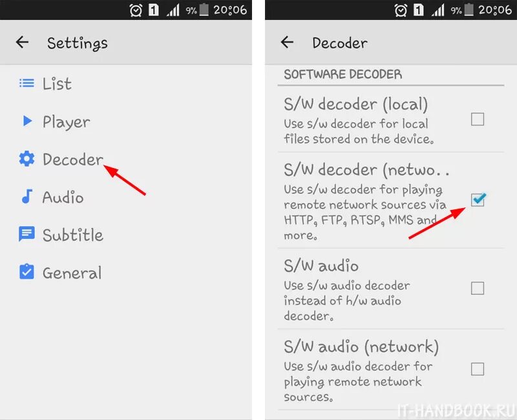Tap the S/W audio (network) option title
The image size is (517, 420).
click(x=361, y=346)
